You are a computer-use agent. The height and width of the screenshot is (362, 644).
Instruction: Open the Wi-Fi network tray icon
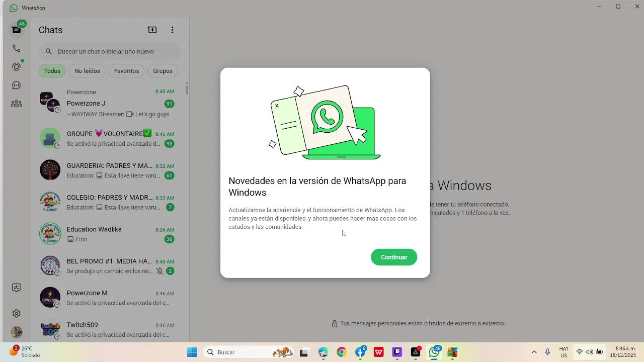point(580,352)
